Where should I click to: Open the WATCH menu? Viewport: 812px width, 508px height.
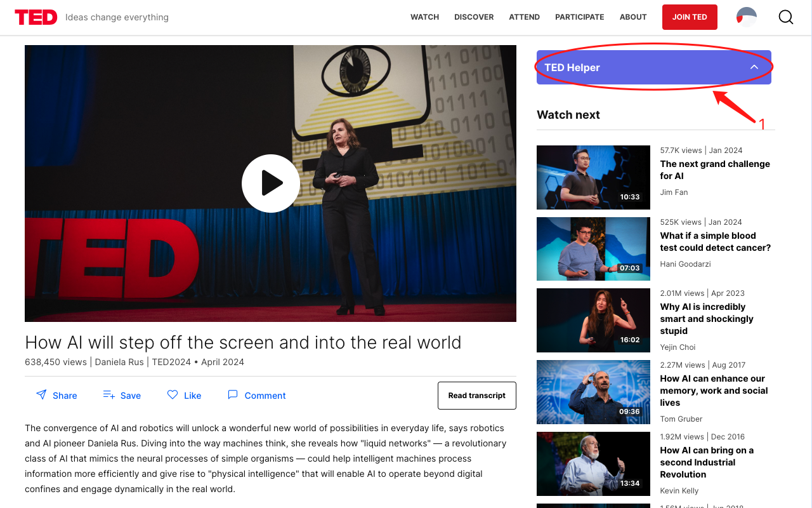[424, 17]
